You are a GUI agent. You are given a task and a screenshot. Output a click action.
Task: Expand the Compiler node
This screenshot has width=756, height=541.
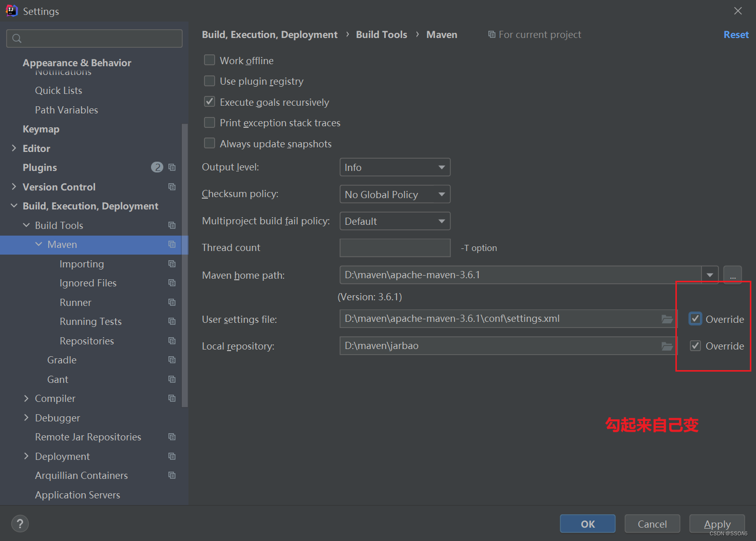[26, 398]
